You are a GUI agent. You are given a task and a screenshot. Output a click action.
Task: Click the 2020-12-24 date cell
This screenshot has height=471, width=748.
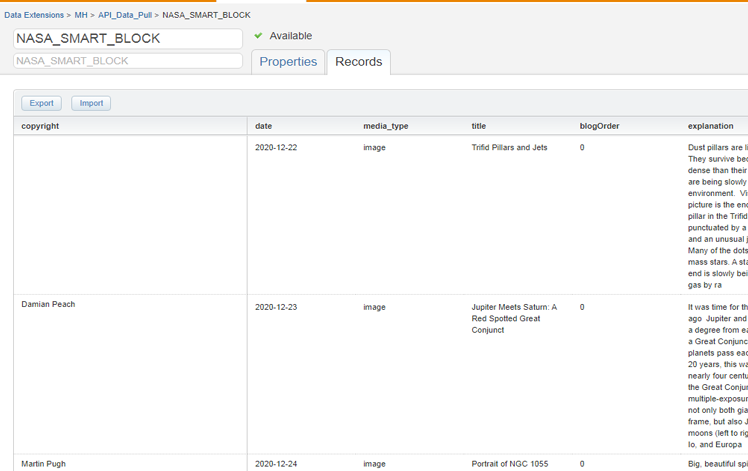click(x=277, y=464)
